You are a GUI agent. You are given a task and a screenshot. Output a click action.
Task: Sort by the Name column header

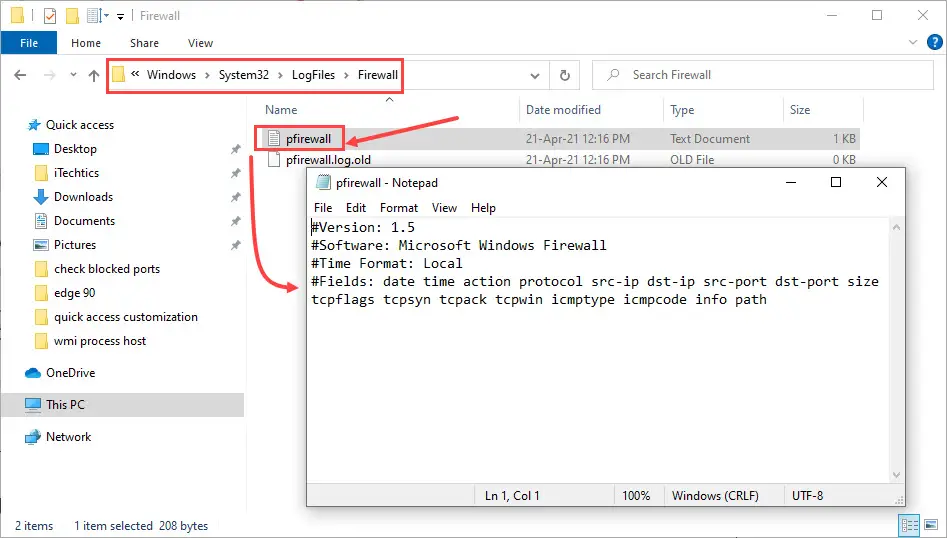pyautogui.click(x=281, y=110)
